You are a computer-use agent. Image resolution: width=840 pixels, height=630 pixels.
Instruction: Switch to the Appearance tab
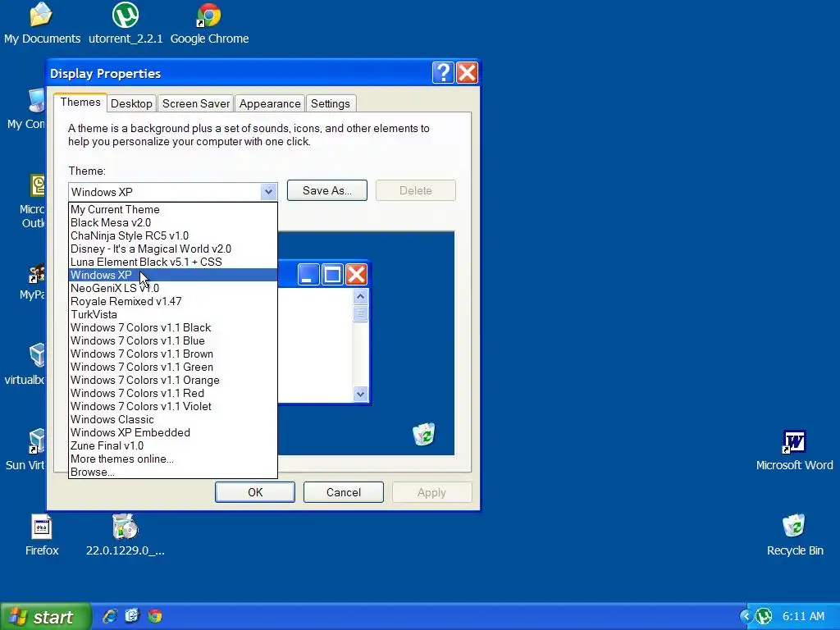(x=269, y=103)
